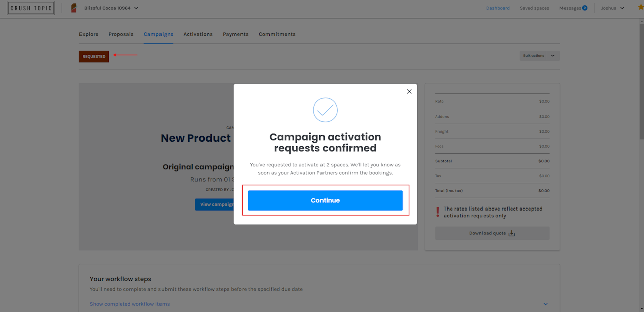Select the Payments tab

point(235,34)
